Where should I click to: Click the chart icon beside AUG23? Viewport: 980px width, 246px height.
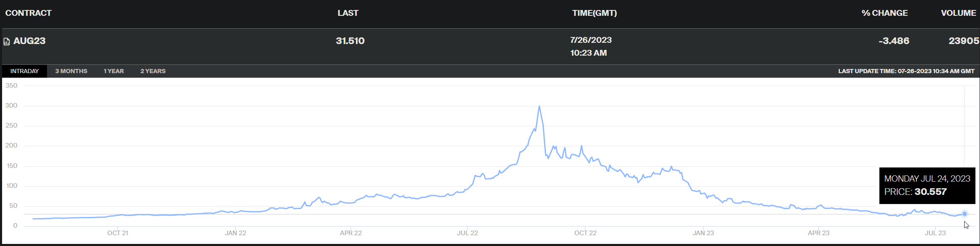click(7, 42)
